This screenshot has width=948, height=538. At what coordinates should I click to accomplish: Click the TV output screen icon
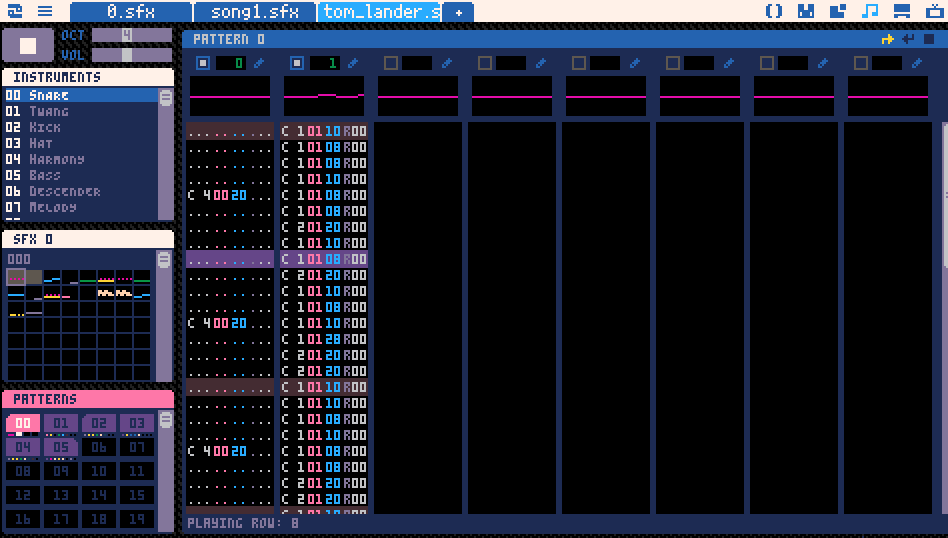point(933,11)
